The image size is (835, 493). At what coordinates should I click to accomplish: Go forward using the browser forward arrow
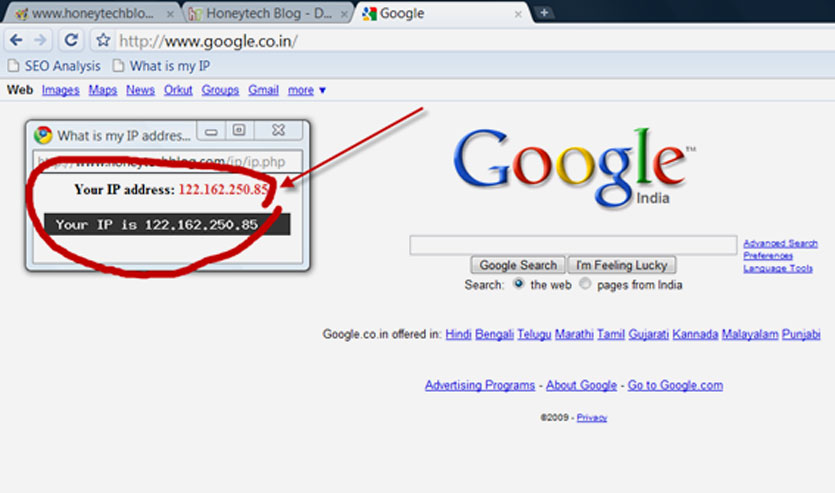(40, 40)
